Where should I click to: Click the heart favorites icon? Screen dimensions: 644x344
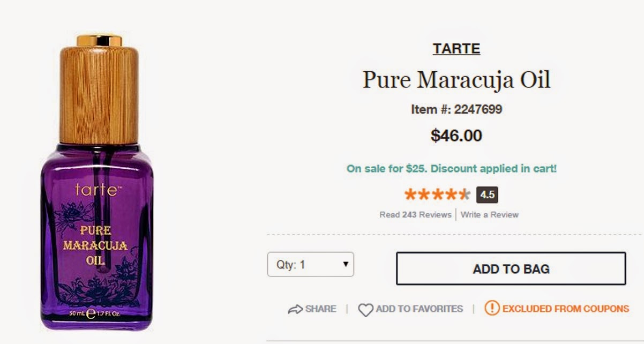365,309
